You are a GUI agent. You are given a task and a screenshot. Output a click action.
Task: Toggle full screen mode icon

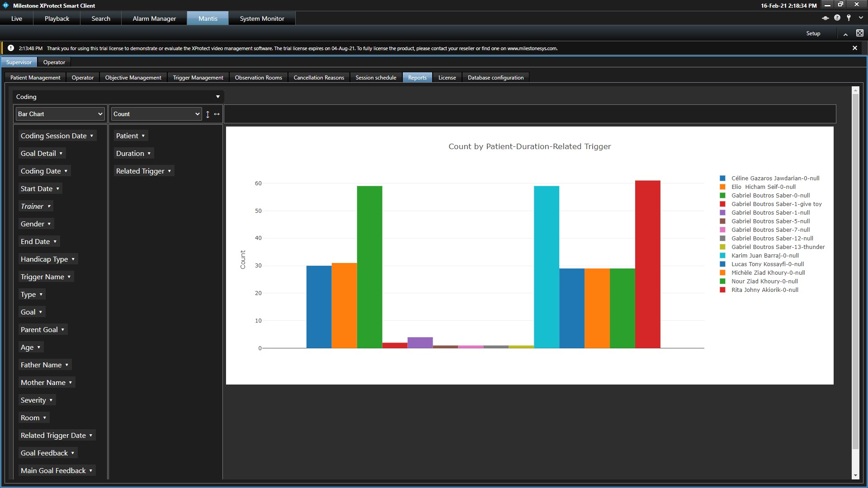(x=860, y=33)
